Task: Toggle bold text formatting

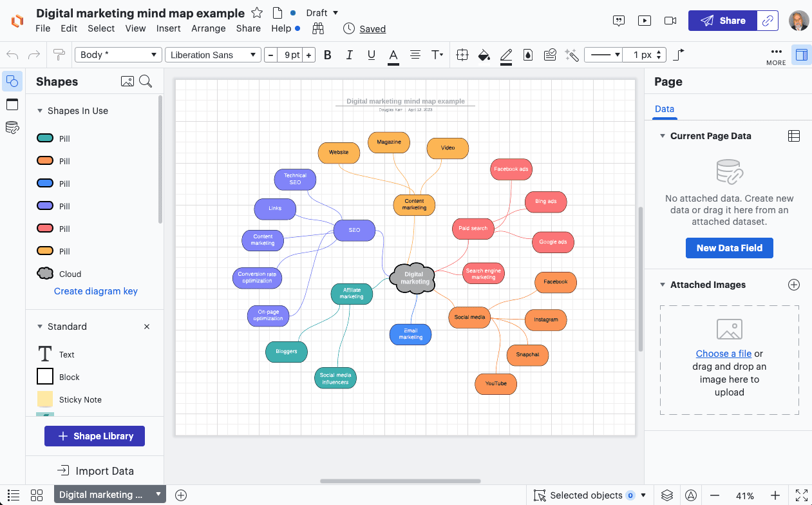Action: coord(328,55)
